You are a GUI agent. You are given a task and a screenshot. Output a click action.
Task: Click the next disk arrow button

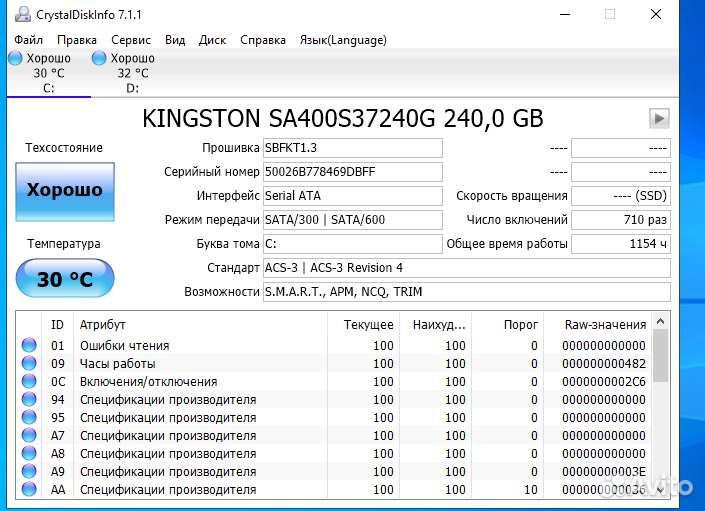pyautogui.click(x=659, y=119)
